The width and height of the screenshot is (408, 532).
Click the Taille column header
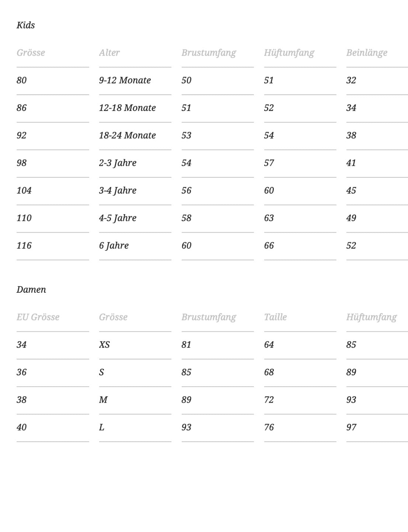[275, 317]
